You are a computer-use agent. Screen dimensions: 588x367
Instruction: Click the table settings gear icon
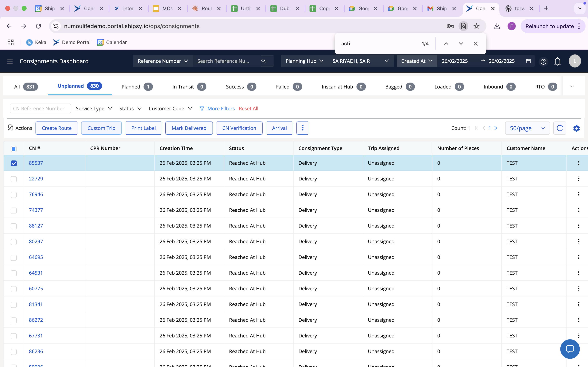coord(576,128)
